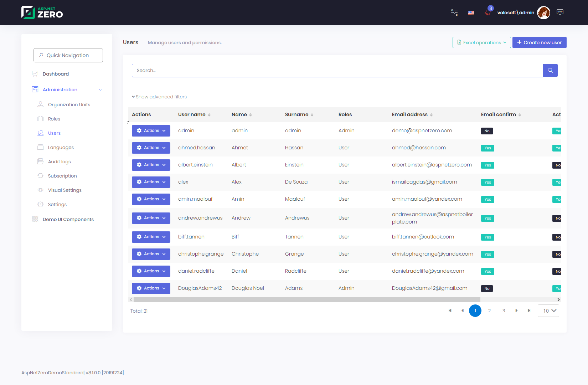588x385 pixels.
Task: Sort by Email confirm column arrows
Action: (520, 115)
